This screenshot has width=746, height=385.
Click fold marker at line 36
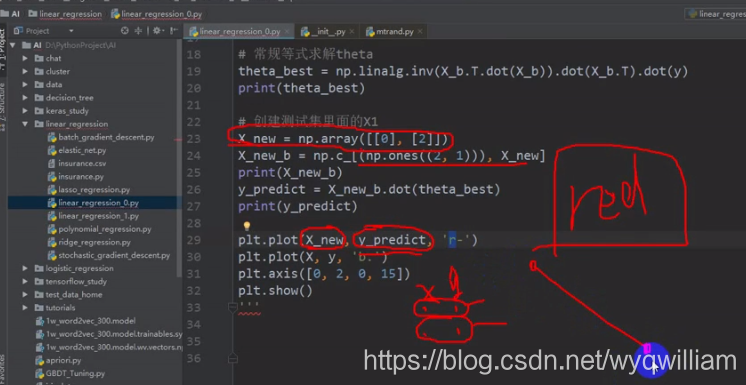point(232,358)
